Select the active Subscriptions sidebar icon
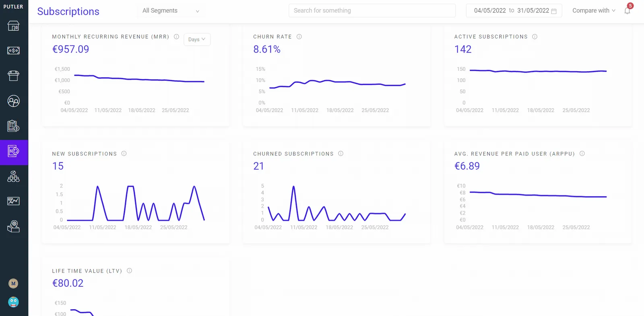The image size is (644, 316). 14,152
